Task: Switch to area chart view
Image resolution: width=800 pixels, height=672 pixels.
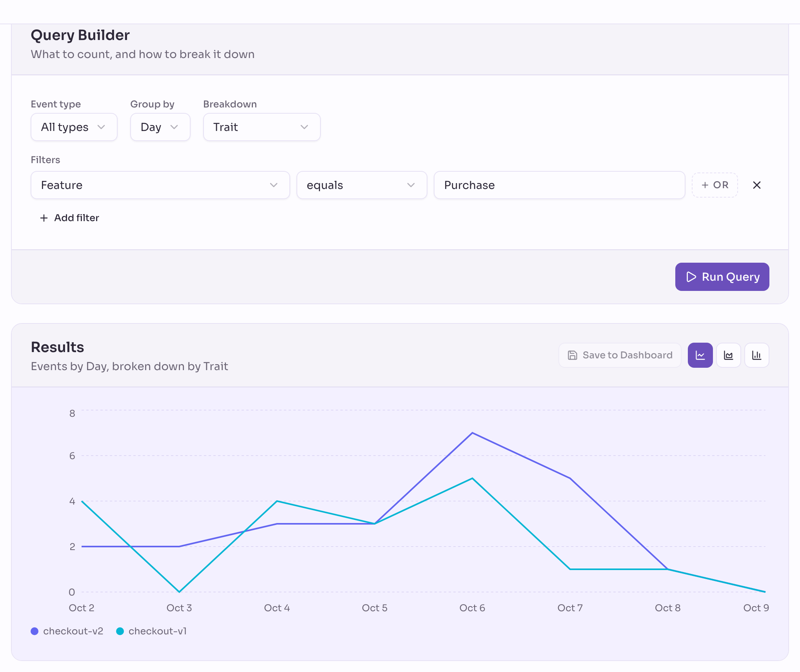Action: coord(728,355)
